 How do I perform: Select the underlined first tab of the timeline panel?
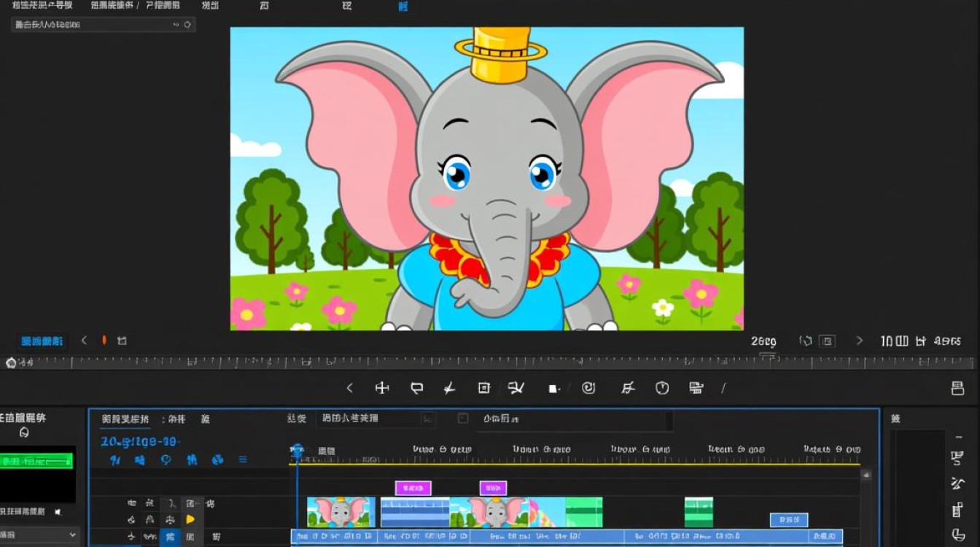[125, 419]
